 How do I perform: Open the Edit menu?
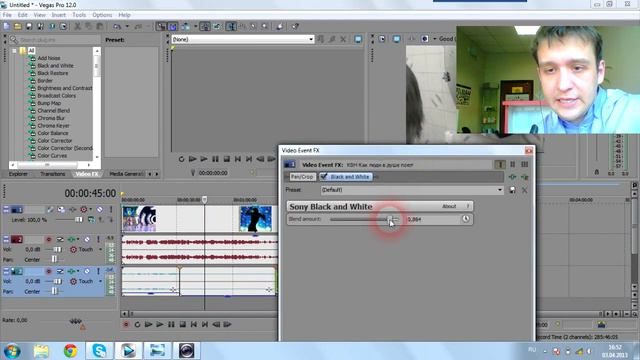[x=22, y=15]
